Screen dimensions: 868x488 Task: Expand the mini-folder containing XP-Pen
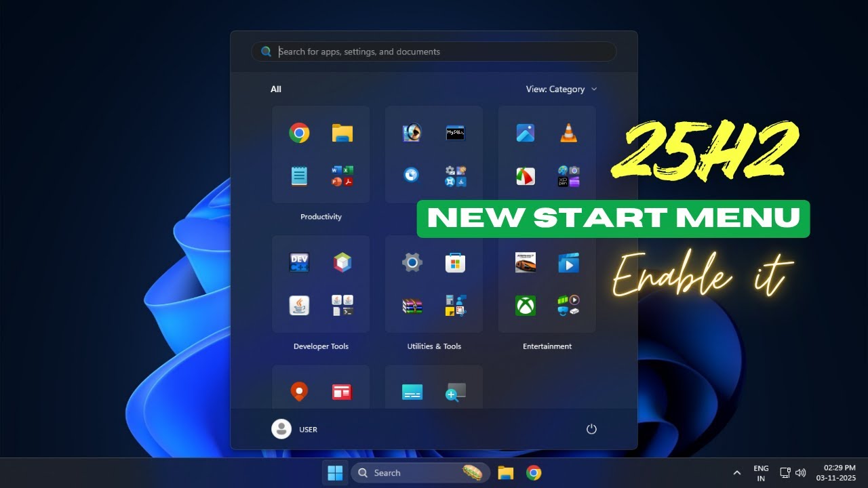(x=568, y=176)
